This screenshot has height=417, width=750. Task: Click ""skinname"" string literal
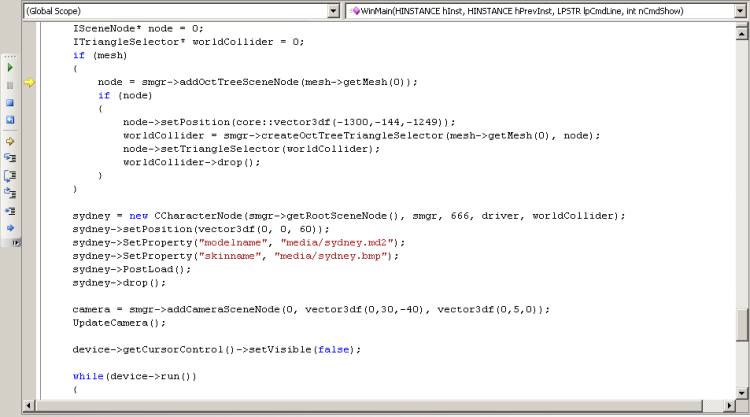(x=230, y=256)
